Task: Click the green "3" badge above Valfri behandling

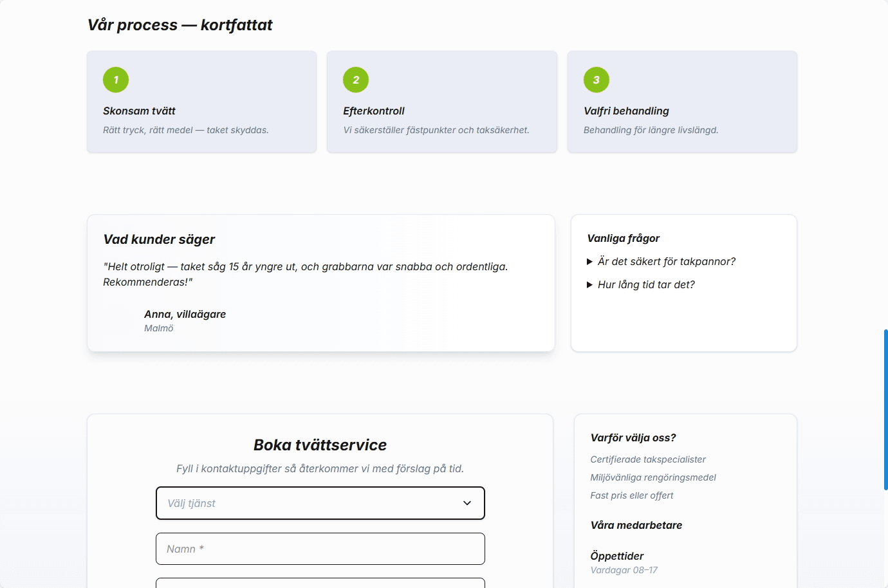Action: (x=596, y=80)
